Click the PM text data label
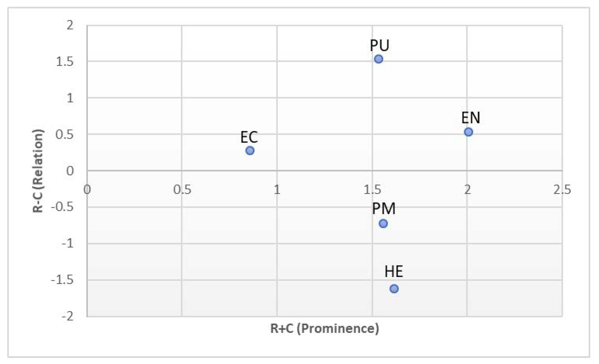This screenshot has height=364, width=599. click(x=384, y=209)
